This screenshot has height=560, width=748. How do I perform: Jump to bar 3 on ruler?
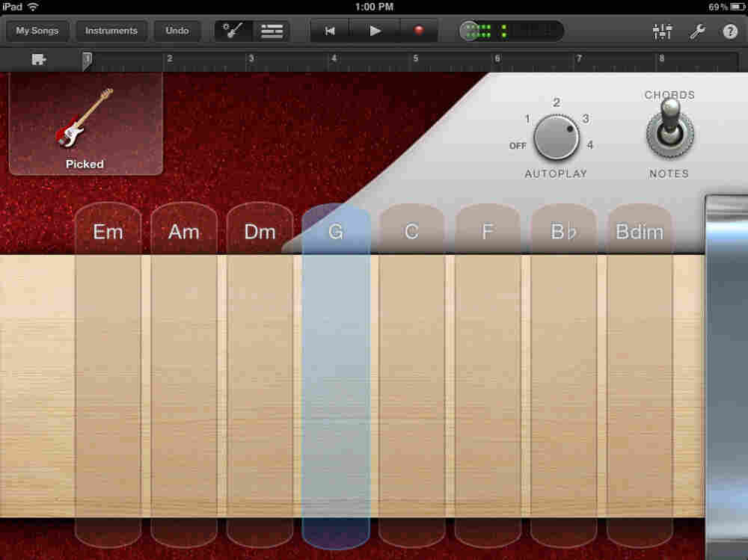pos(251,58)
